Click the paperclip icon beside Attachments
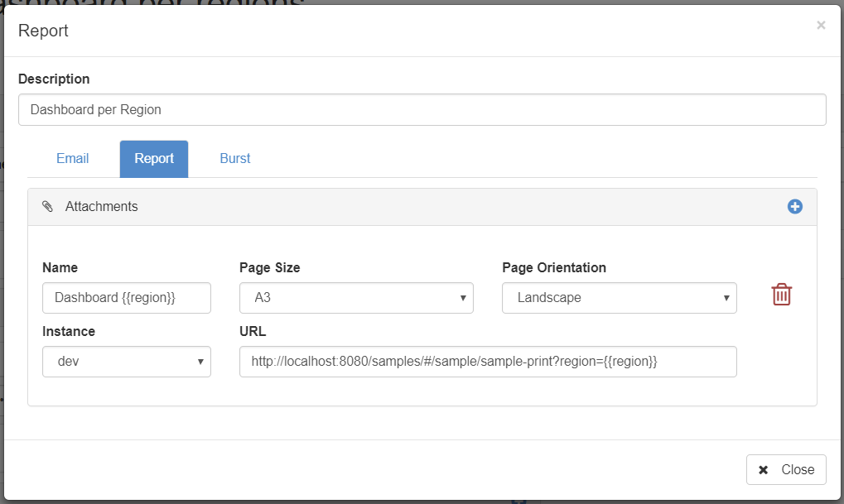Viewport: 844px width, 504px height. (47, 207)
